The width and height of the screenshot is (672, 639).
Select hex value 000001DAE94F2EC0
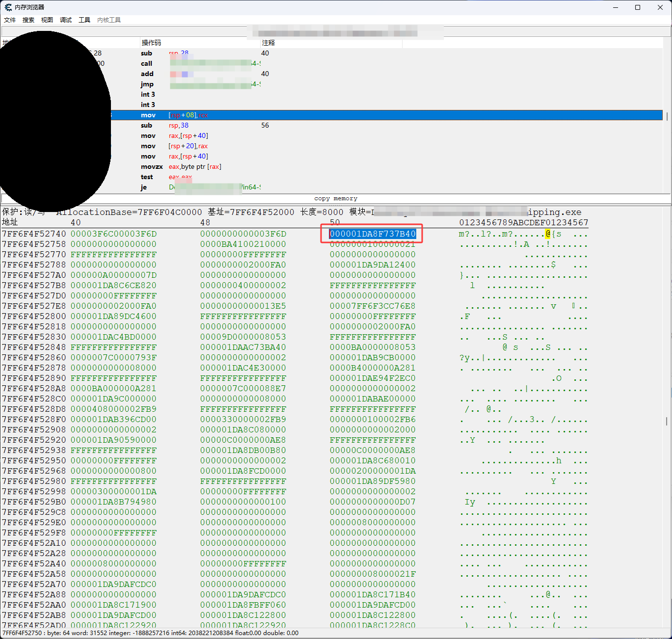click(373, 378)
